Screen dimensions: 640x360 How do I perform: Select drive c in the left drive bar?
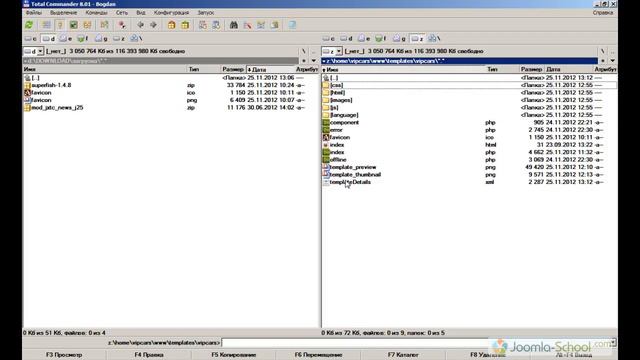tap(31, 38)
